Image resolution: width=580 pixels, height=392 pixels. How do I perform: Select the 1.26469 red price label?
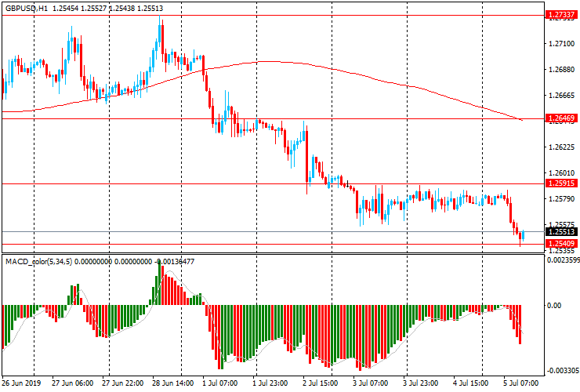pos(561,118)
